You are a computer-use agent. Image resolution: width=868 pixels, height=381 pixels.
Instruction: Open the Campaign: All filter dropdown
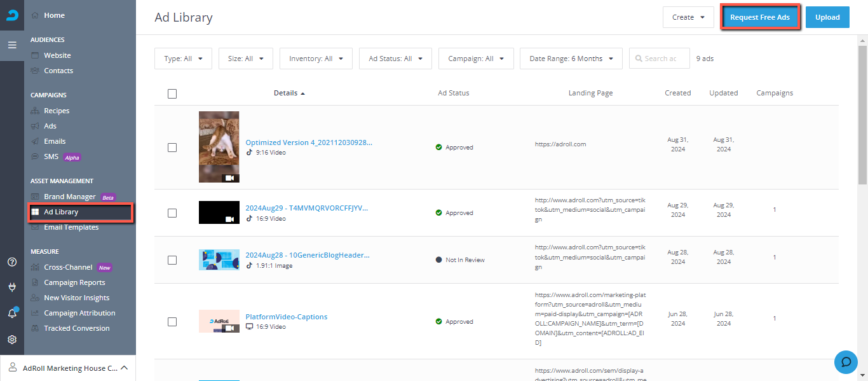[476, 59]
